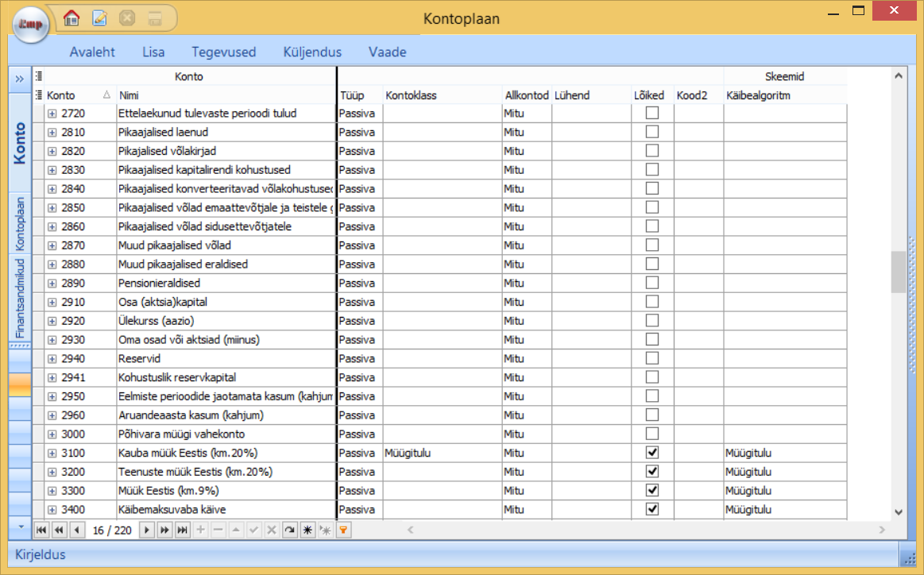The width and height of the screenshot is (924, 575).
Task: Uncheck Lõiked checkbox for account 3100
Action: (x=652, y=453)
